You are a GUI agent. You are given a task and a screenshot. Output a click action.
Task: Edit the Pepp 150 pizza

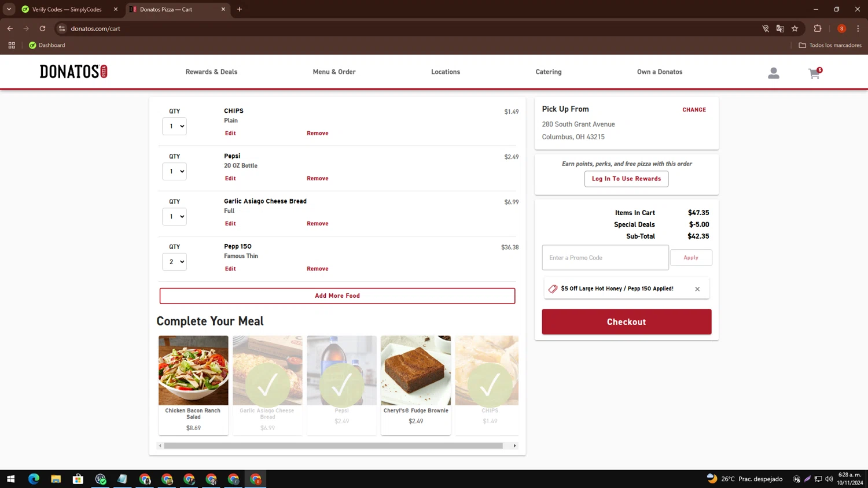coord(230,268)
